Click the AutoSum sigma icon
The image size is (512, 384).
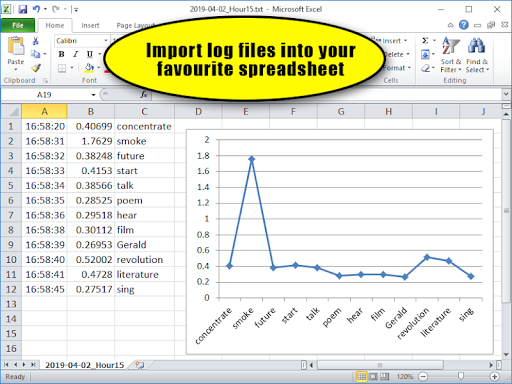(x=425, y=41)
